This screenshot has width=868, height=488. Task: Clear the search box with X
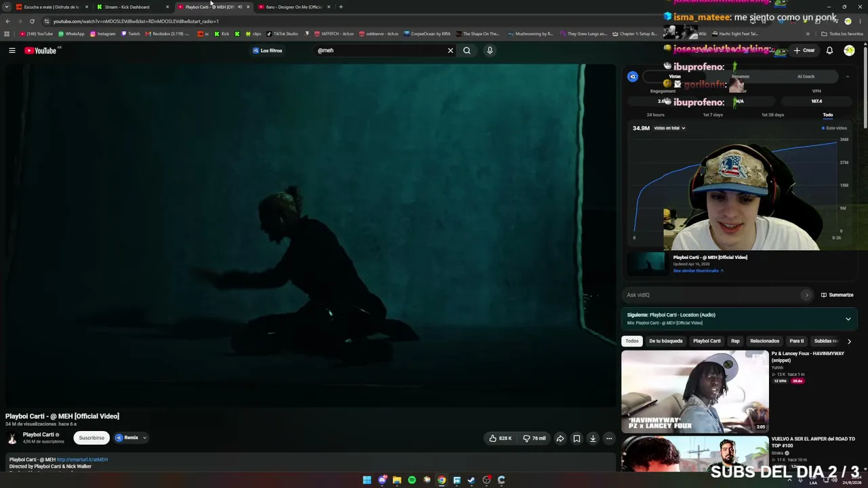450,50
